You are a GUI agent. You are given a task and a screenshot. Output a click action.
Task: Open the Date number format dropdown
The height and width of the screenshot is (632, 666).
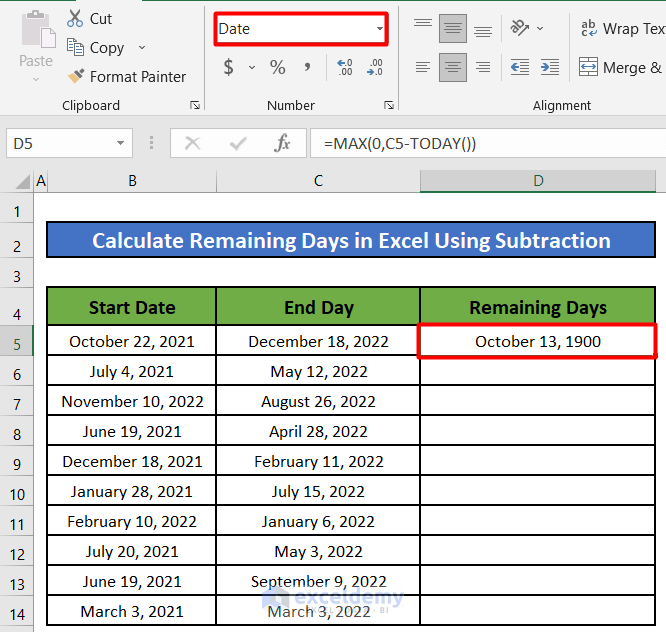pos(380,29)
